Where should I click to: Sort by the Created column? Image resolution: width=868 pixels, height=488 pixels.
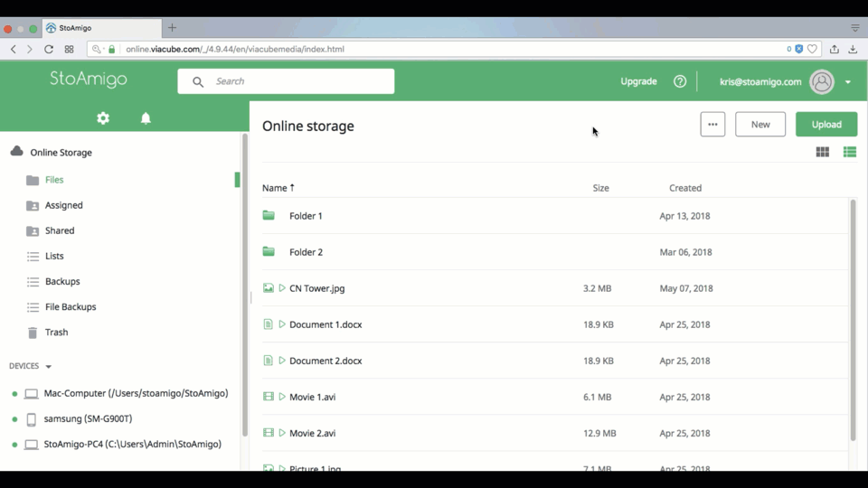[684, 188]
